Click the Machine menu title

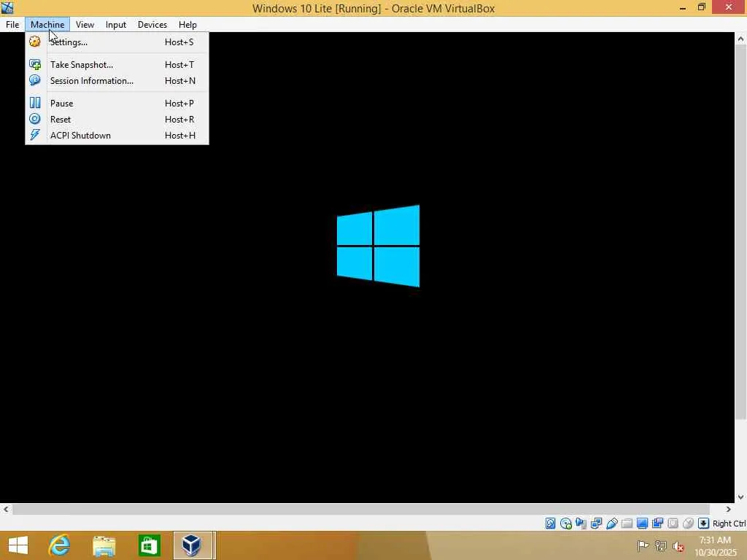(47, 24)
